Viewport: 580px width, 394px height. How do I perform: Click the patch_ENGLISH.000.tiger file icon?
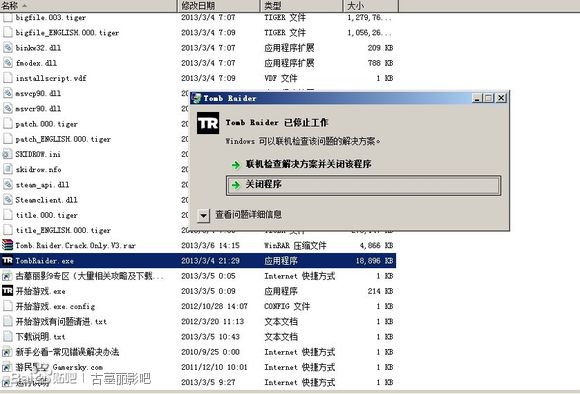pos(7,139)
